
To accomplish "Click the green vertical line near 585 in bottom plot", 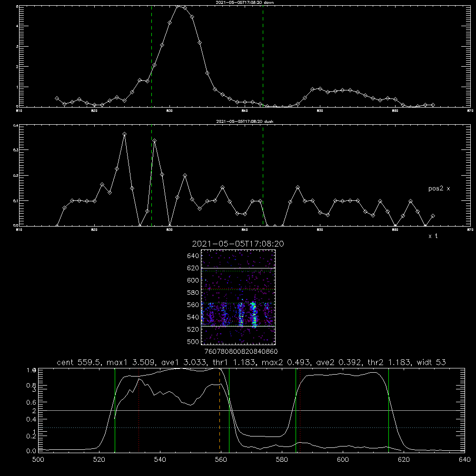I will (x=296, y=410).
